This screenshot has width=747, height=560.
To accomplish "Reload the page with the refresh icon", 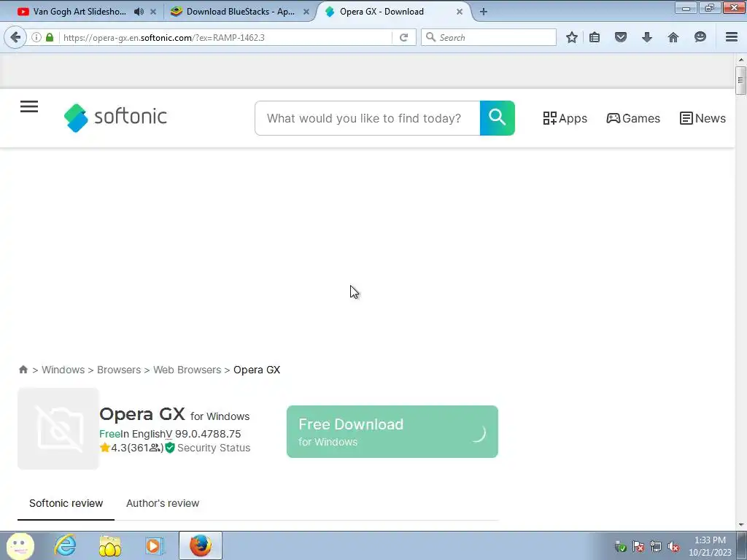I will (404, 37).
